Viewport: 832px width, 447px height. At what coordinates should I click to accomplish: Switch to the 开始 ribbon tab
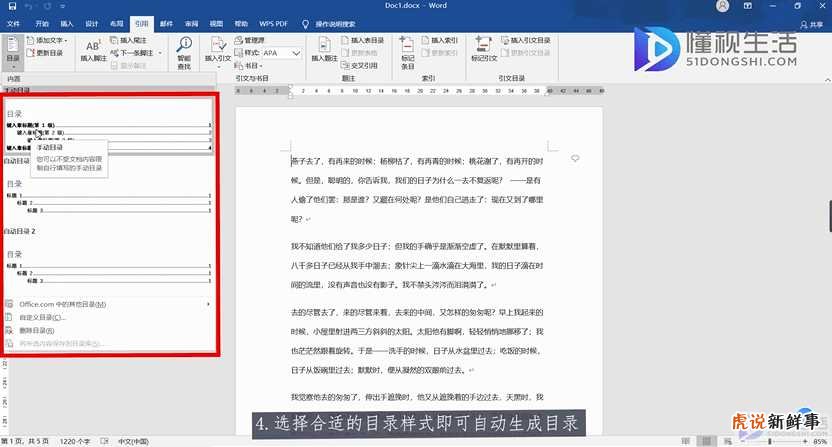point(42,24)
